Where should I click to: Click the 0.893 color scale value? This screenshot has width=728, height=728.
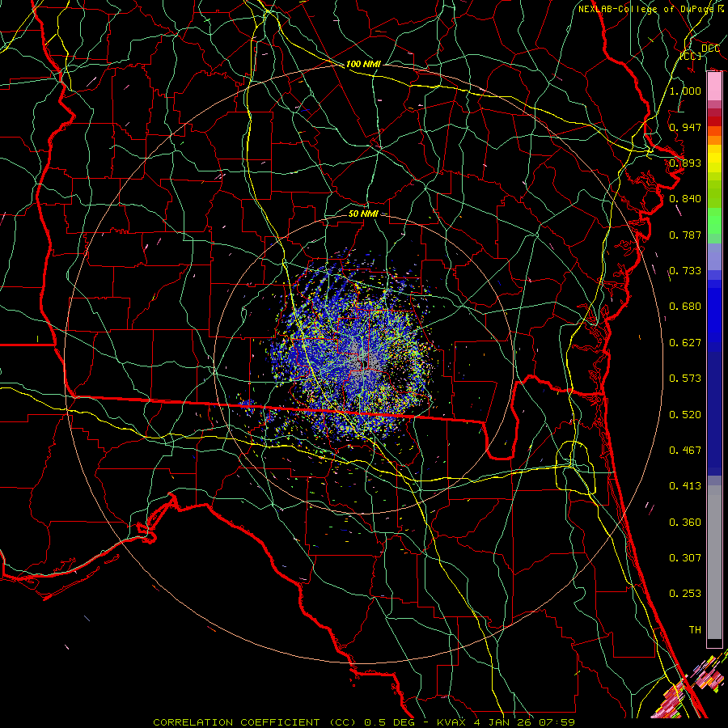[x=685, y=163]
